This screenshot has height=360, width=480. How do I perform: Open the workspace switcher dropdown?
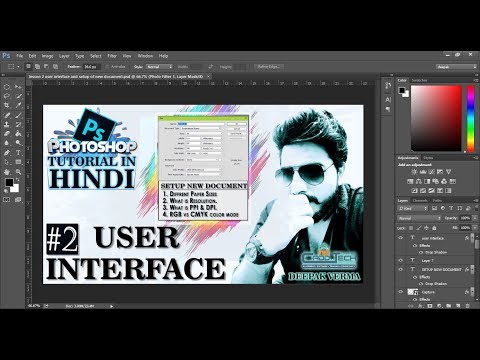tap(456, 67)
